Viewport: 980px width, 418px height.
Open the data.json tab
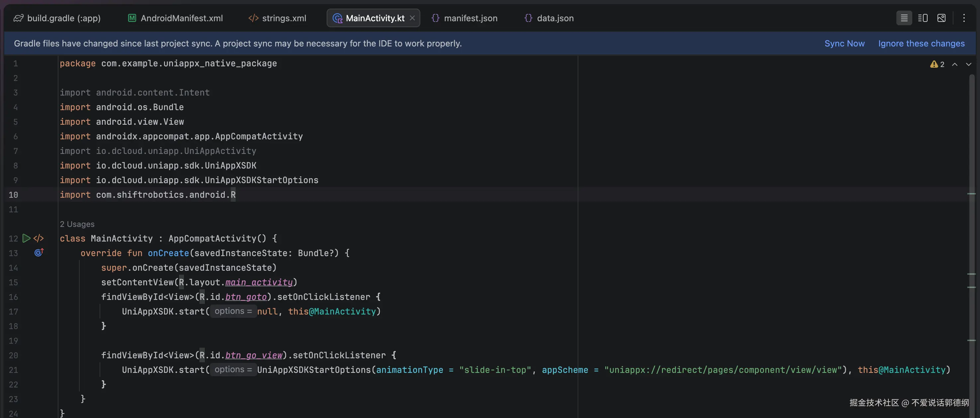pyautogui.click(x=549, y=18)
